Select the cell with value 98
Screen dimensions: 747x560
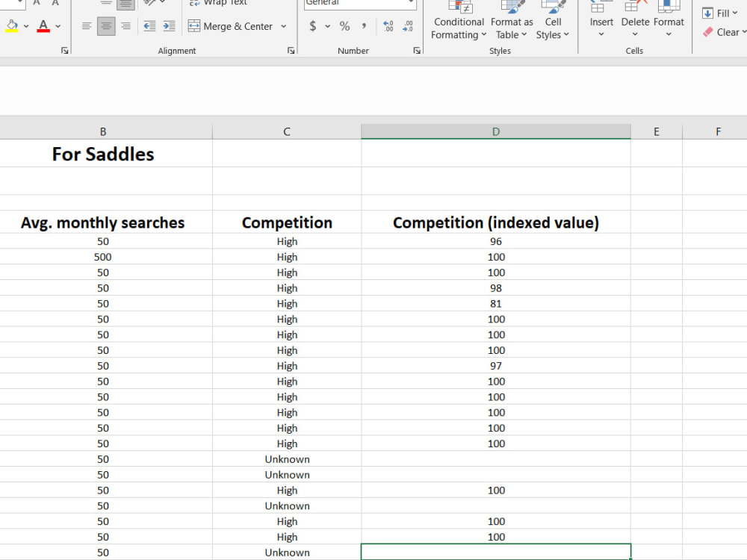(496, 288)
